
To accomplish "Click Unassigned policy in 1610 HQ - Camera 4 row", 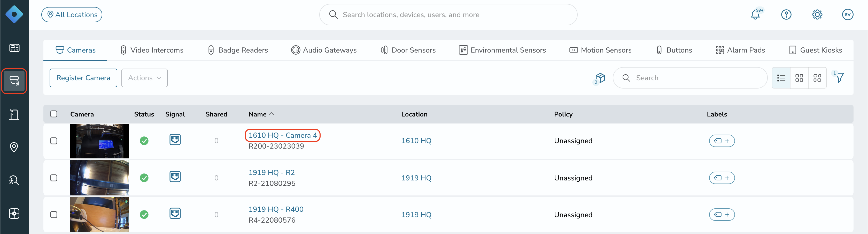I will click(573, 141).
